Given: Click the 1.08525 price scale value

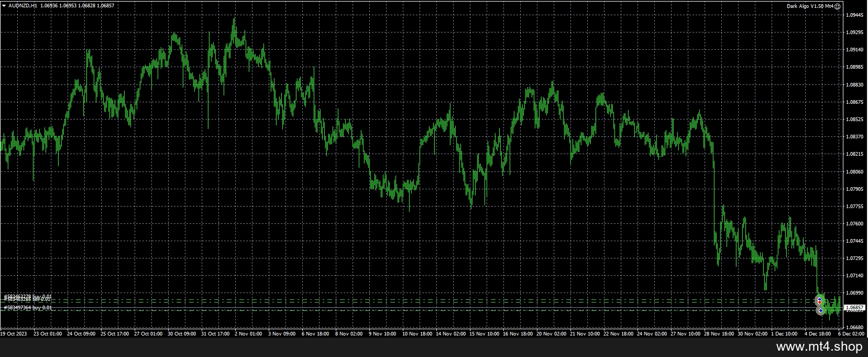Looking at the screenshot, I should pos(855,120).
